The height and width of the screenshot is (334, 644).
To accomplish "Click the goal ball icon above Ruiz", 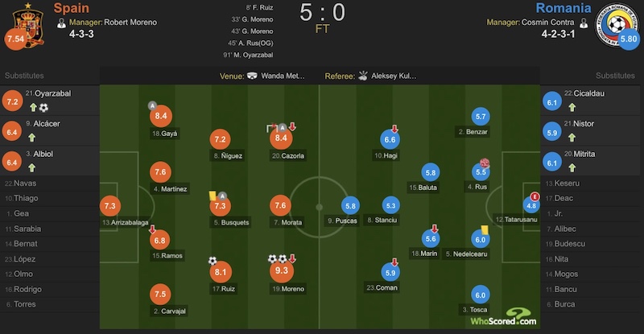I will click(x=213, y=261).
